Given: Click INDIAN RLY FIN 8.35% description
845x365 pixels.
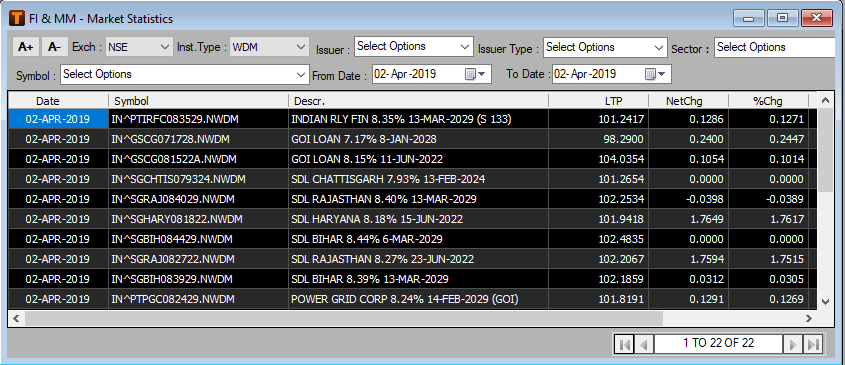Looking at the screenshot, I should click(401, 119).
